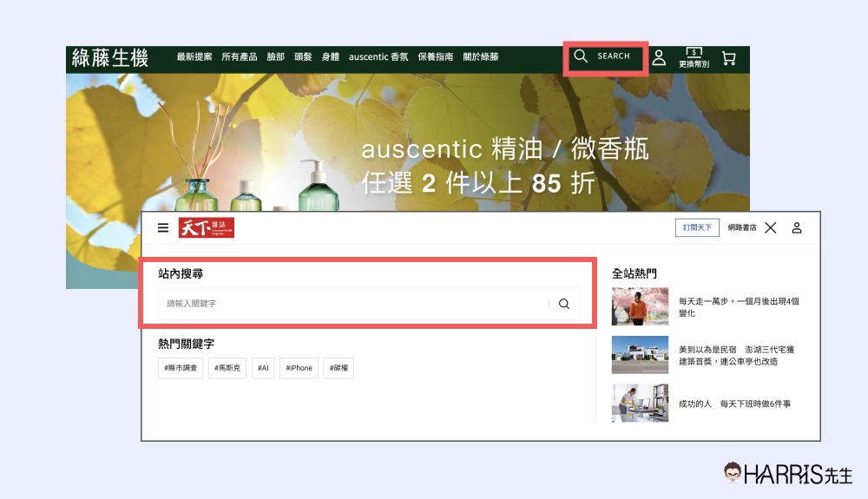Open the hamburger menu beside the 天下雜誌 logo

tap(163, 228)
